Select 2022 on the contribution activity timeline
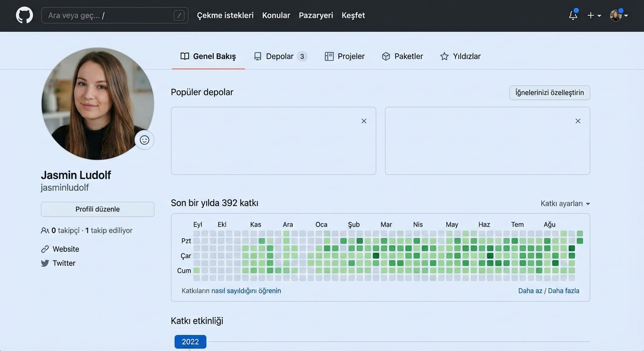 tap(190, 341)
